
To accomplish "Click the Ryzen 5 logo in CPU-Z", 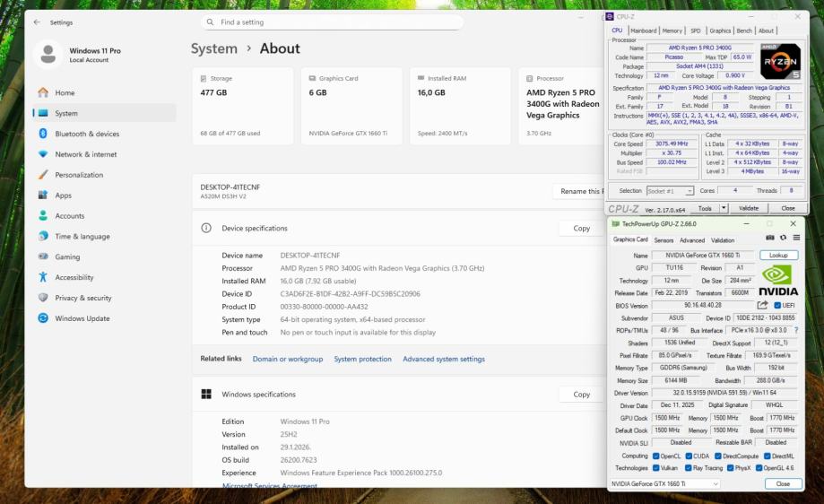I will point(780,61).
